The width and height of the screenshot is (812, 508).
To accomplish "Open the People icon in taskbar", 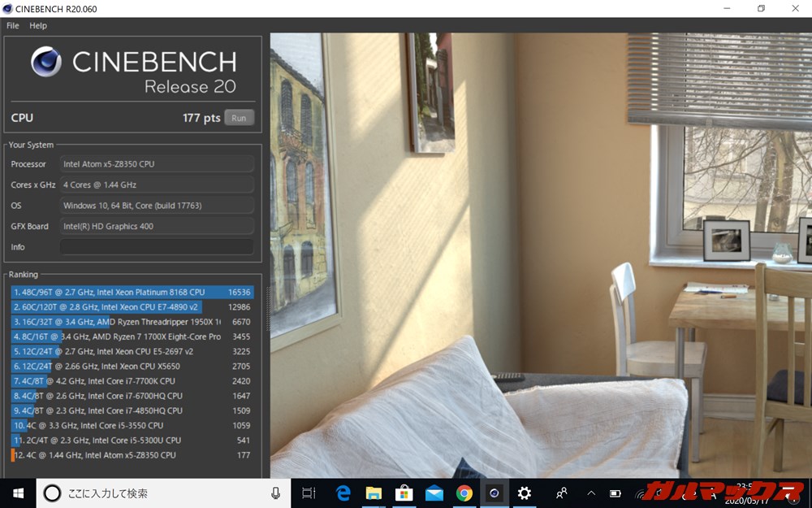I will (x=561, y=493).
